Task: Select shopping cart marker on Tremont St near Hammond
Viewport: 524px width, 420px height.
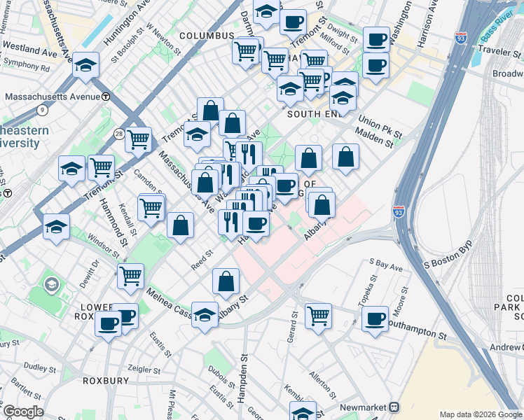Action: click(x=102, y=169)
